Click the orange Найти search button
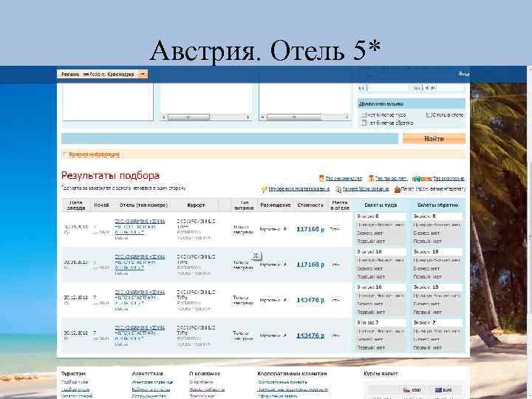The height and width of the screenshot is (399, 532). (x=434, y=138)
